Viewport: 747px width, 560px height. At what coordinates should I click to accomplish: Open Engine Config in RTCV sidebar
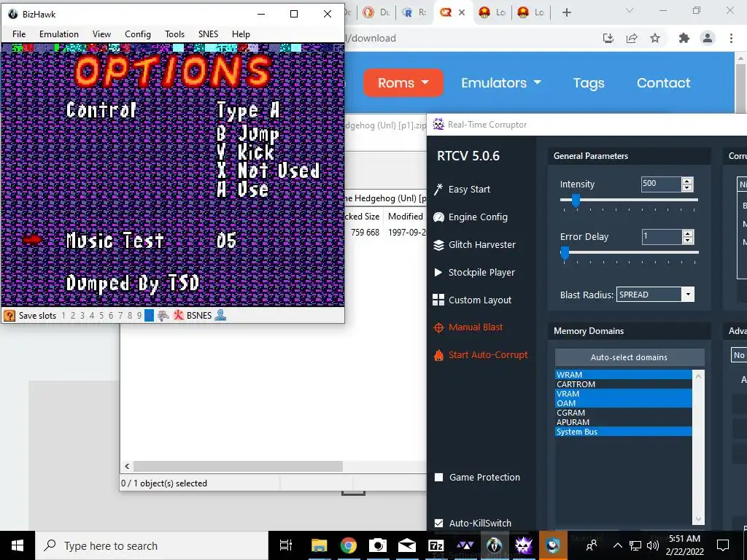coord(470,217)
